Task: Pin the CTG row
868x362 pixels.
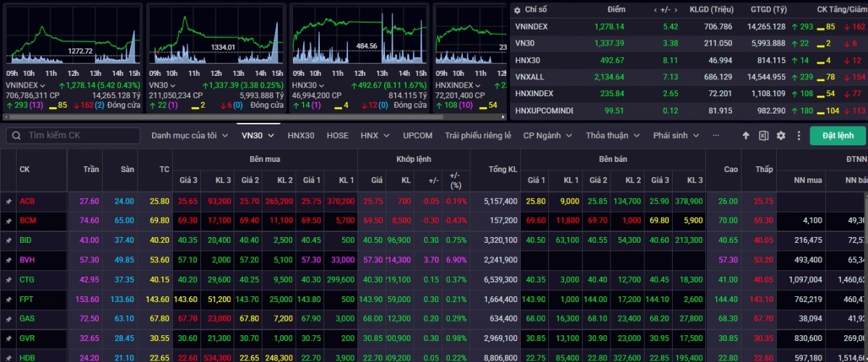Action: [9, 279]
